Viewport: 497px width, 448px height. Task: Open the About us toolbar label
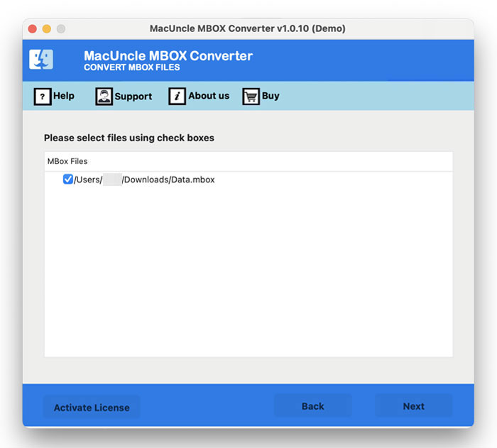tap(209, 96)
